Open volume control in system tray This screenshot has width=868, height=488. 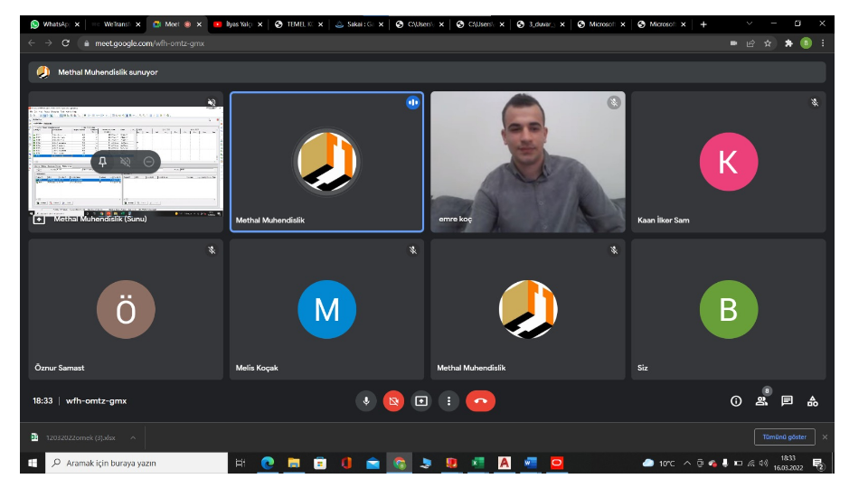tap(764, 463)
